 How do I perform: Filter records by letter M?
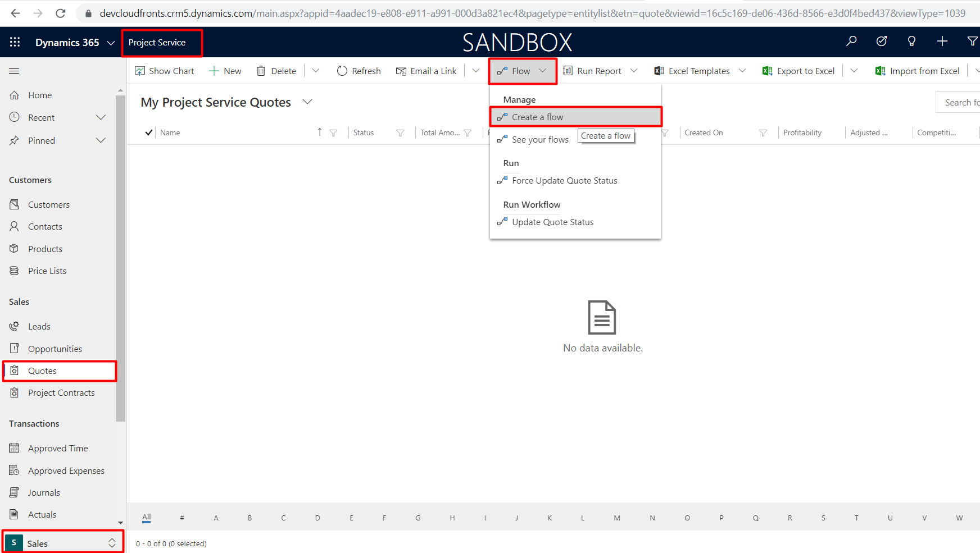617,518
